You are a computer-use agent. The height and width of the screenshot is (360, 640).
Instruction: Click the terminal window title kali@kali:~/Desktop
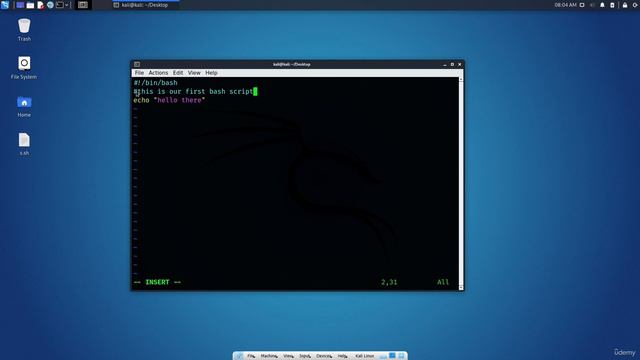tap(291, 64)
